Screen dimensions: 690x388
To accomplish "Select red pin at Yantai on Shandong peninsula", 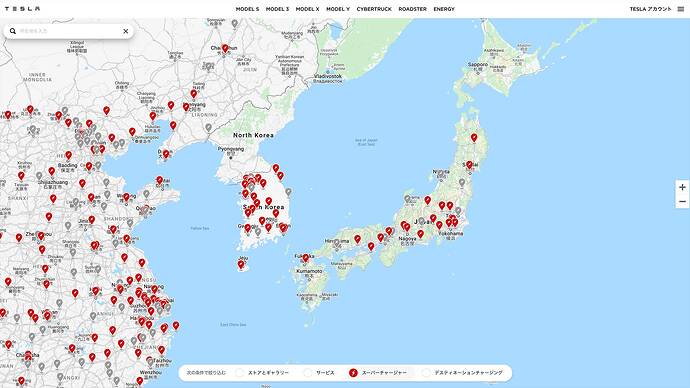I will coord(159,180).
